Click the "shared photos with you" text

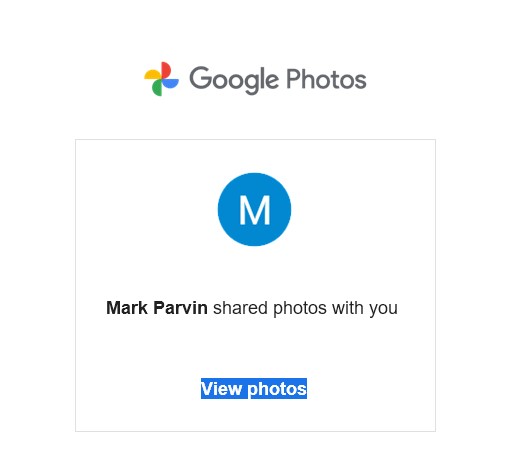[305, 309]
